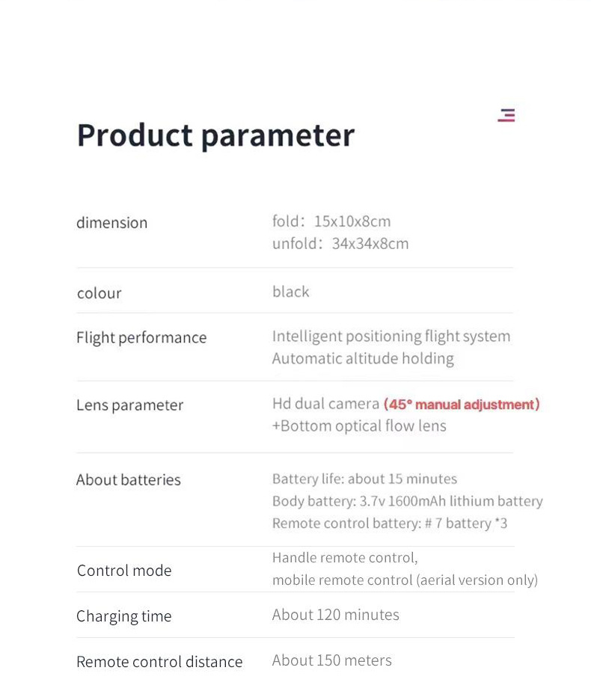
Task: Click "+Bottom optical flow lens" text
Action: [359, 426]
